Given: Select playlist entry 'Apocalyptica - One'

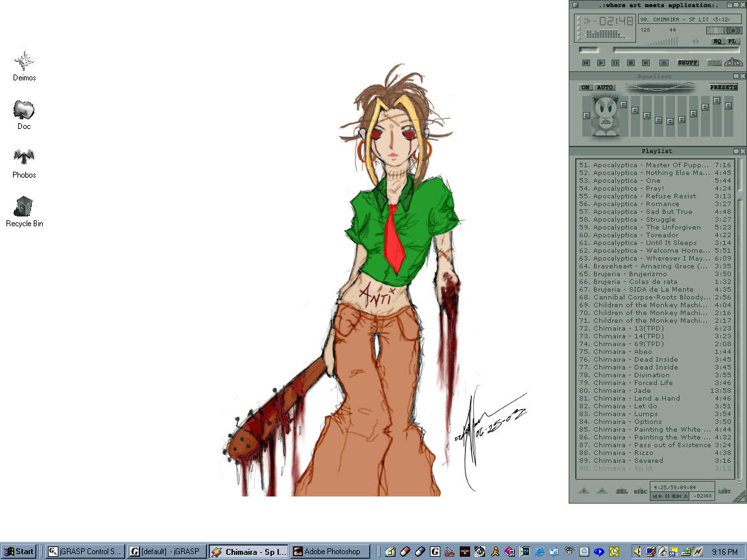Looking at the screenshot, I should pyautogui.click(x=655, y=180).
